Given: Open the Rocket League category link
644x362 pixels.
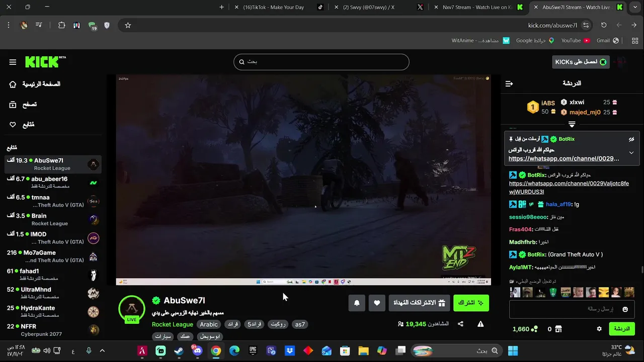Looking at the screenshot, I should point(173,324).
